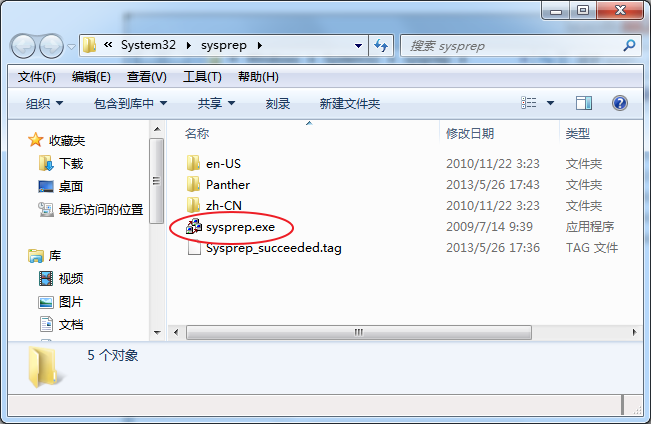Click the change view icon

pos(529,103)
